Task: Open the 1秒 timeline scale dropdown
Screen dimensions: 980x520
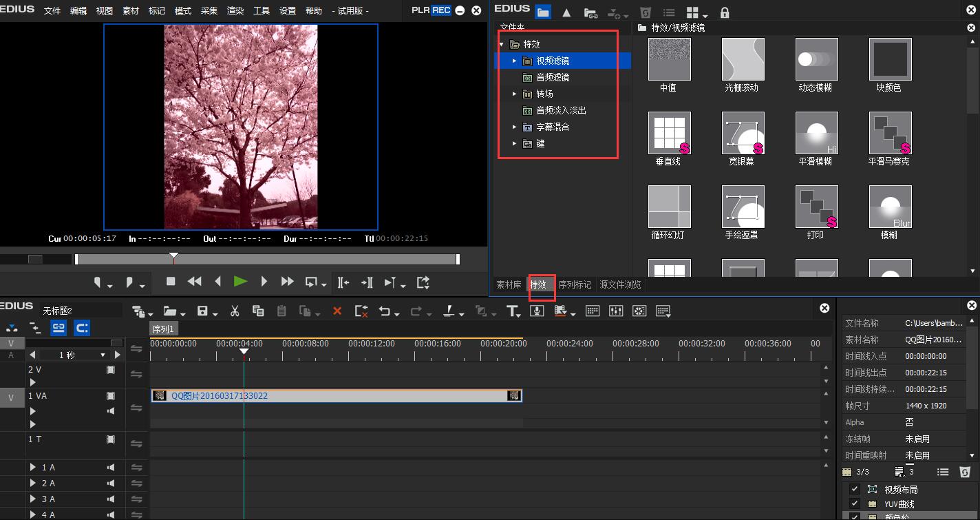Action: [103, 355]
